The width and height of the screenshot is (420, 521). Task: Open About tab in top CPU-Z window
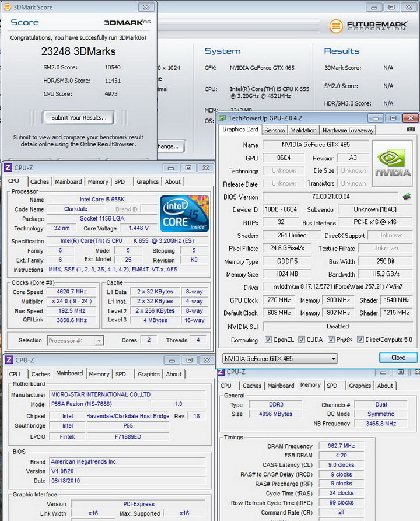(173, 182)
